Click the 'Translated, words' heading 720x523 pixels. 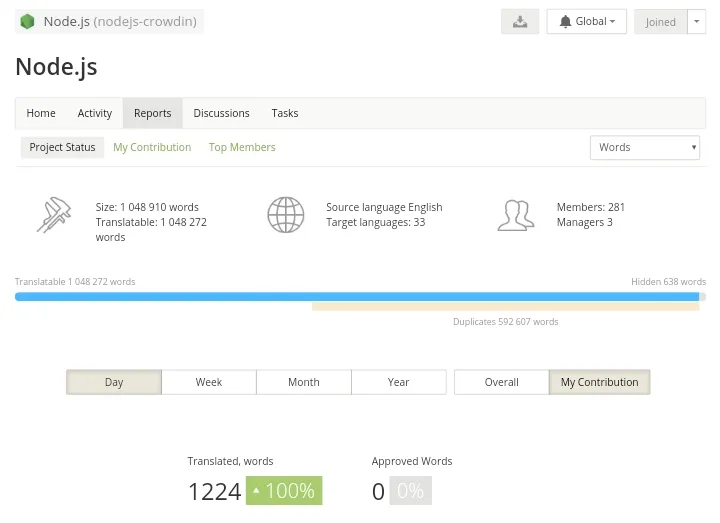[x=230, y=461]
